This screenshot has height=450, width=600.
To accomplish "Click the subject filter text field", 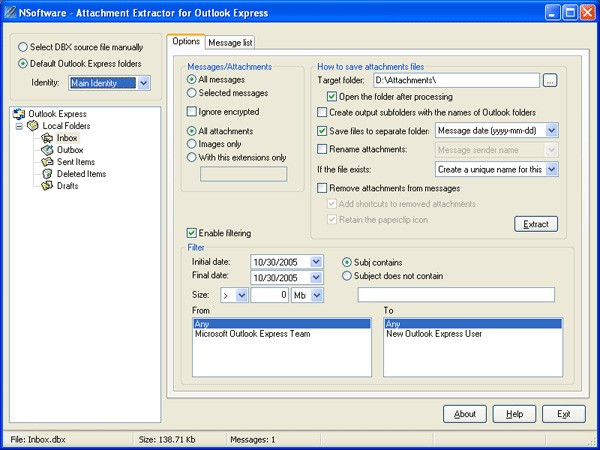I will tap(456, 295).
